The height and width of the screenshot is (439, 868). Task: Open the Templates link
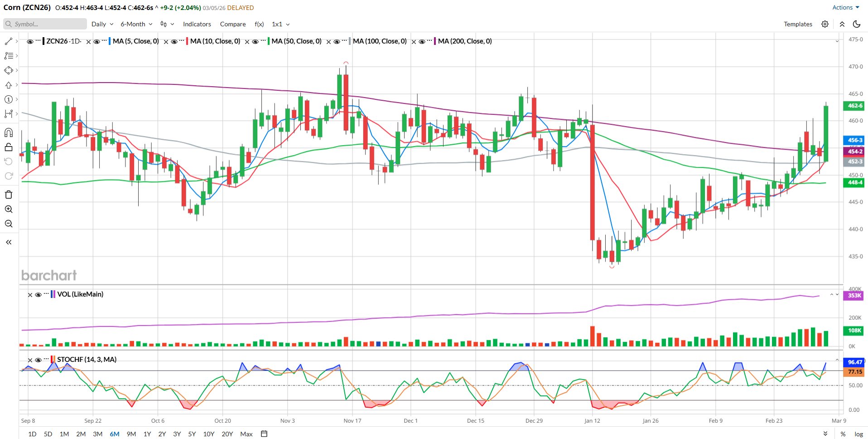pyautogui.click(x=798, y=24)
